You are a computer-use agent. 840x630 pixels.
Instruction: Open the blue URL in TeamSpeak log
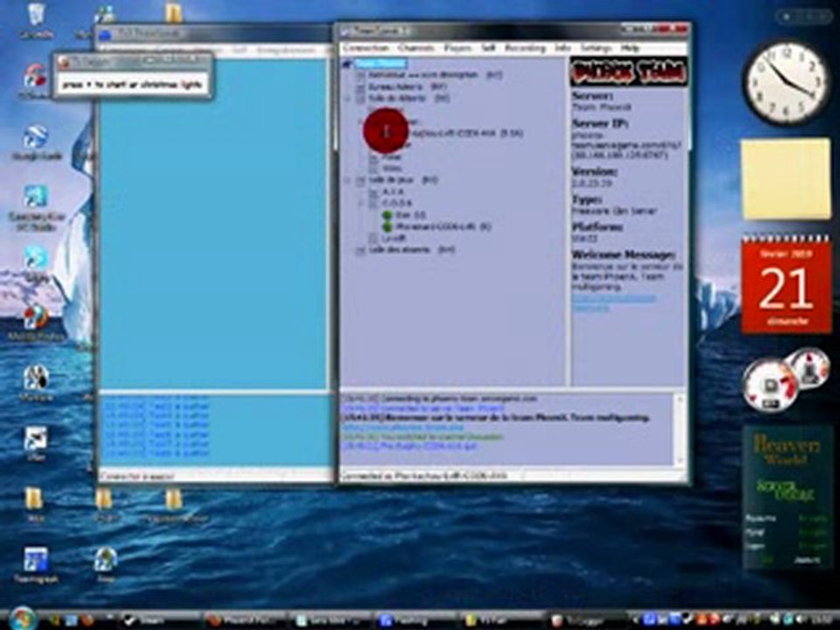click(402, 428)
